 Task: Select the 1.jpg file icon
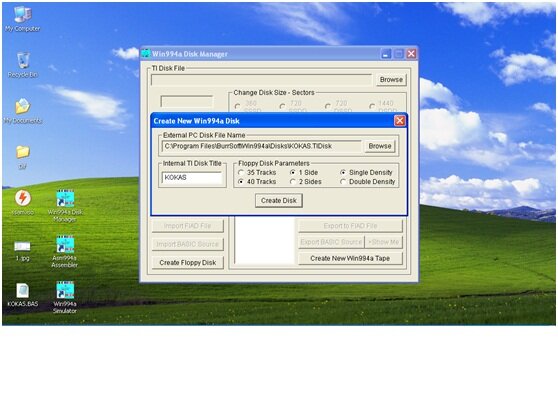pos(22,250)
